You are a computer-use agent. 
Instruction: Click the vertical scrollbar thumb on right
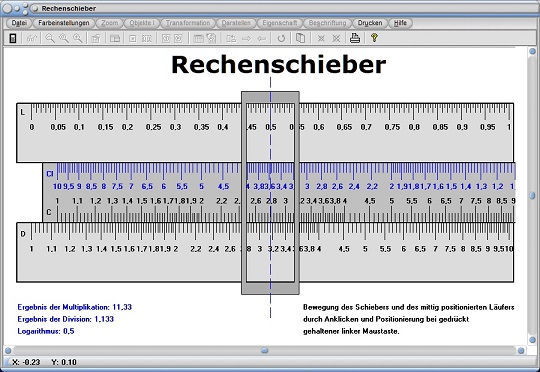point(532,196)
